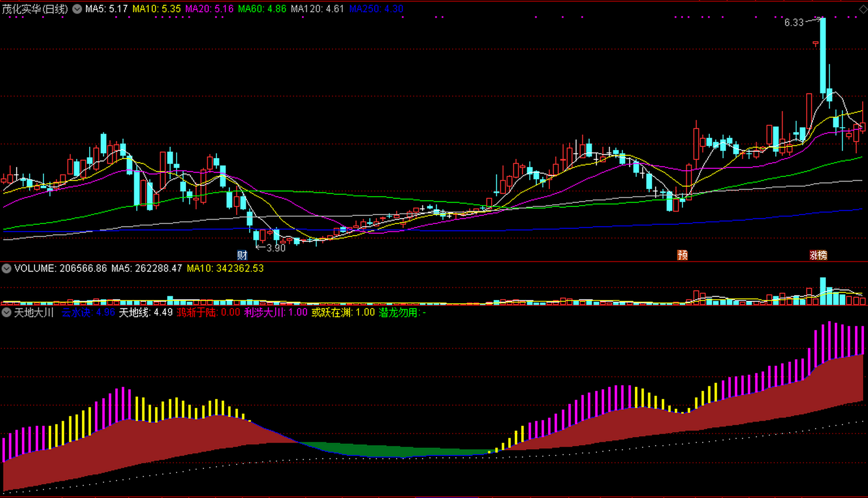Open the 天地大川 indicator dropdown arrow
Viewport: 868px width, 498px height.
pyautogui.click(x=6, y=312)
